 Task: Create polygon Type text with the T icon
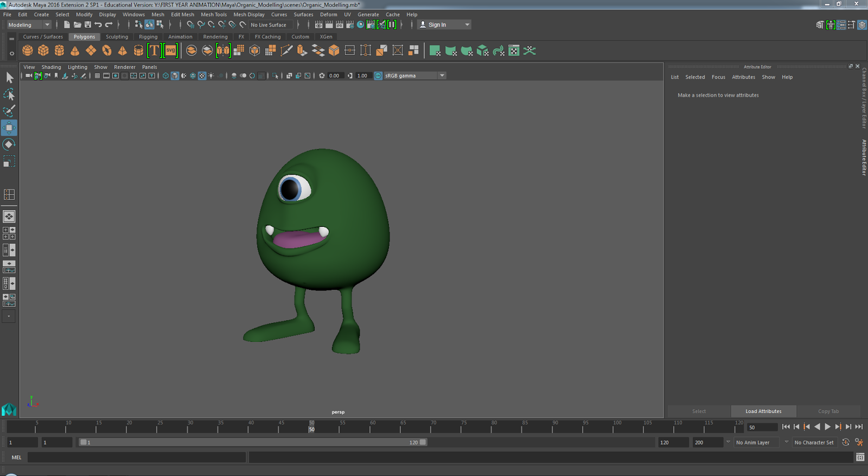[x=155, y=50]
